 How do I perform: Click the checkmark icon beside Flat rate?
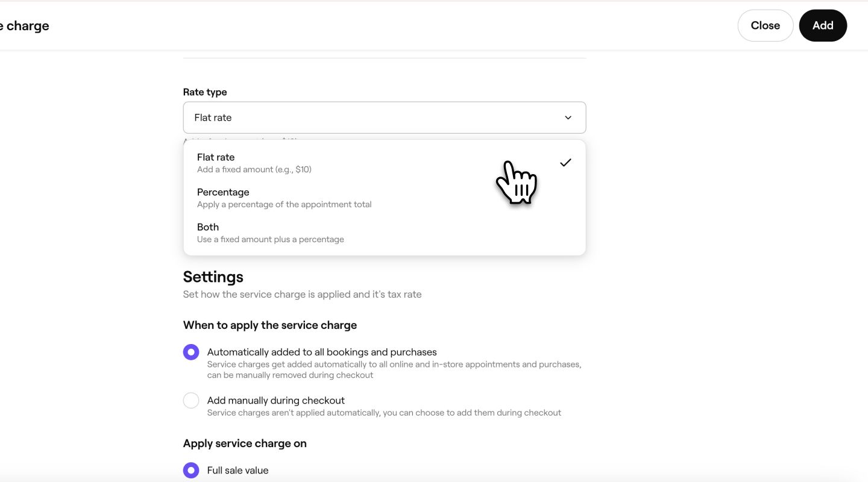click(x=565, y=163)
